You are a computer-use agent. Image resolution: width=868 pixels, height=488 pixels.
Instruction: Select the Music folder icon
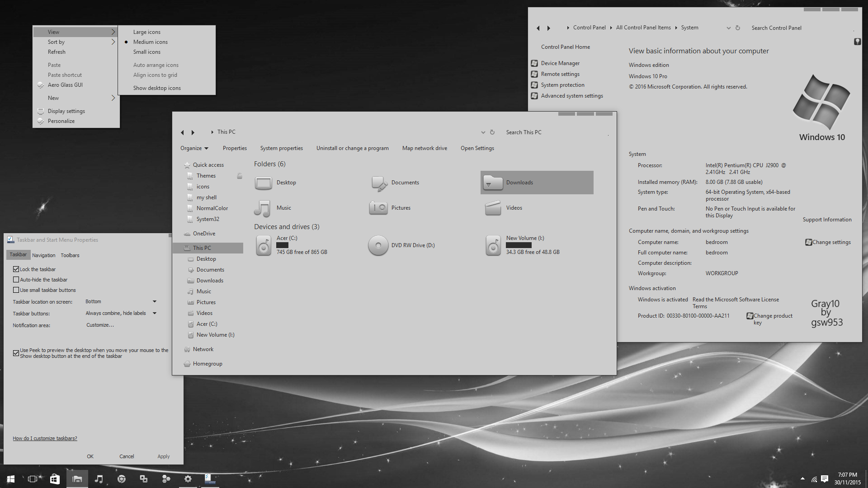coord(262,208)
